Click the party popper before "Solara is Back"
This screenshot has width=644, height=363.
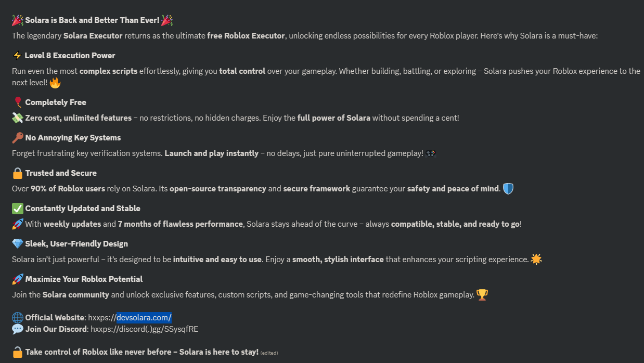point(18,20)
